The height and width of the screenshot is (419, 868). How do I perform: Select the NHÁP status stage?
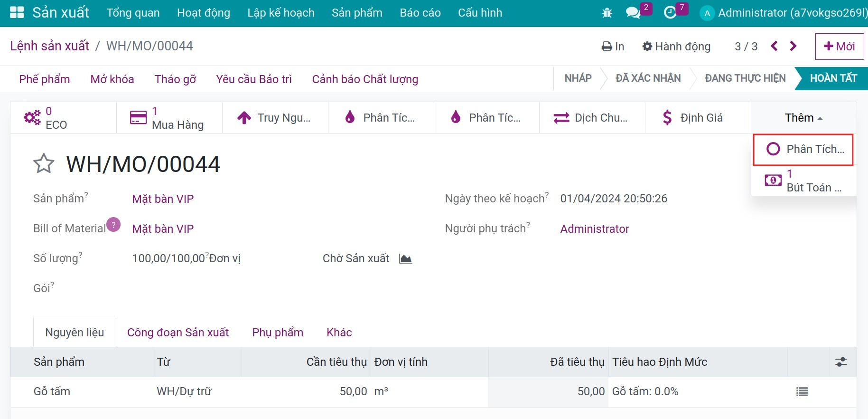(x=578, y=78)
